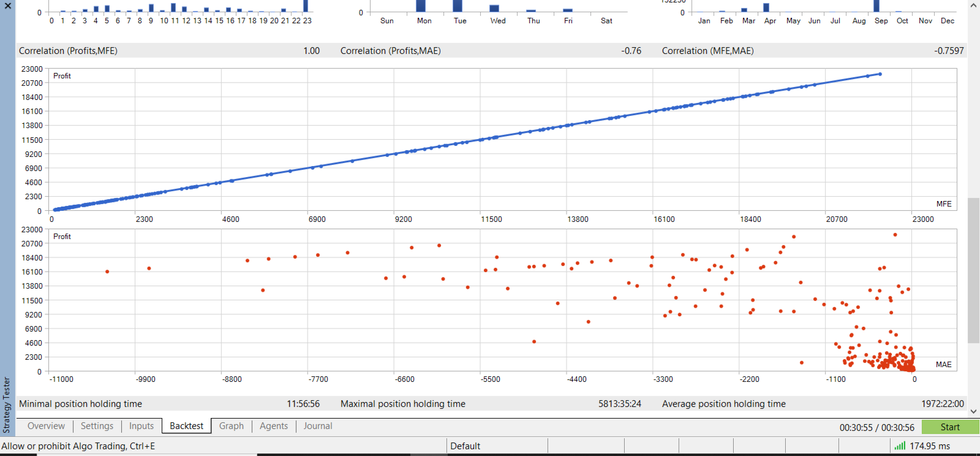Click the connection signal bars icon
The image size is (980, 456).
(x=900, y=446)
